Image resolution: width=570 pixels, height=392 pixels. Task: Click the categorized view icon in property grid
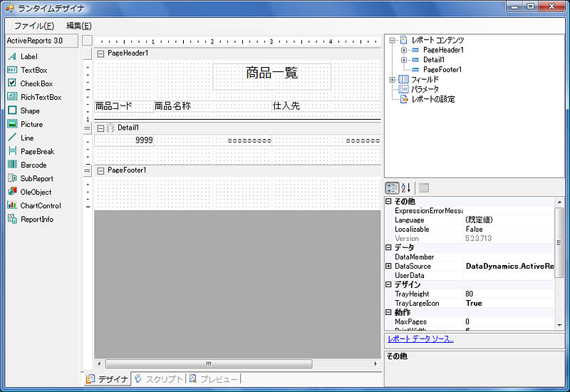[x=392, y=188]
